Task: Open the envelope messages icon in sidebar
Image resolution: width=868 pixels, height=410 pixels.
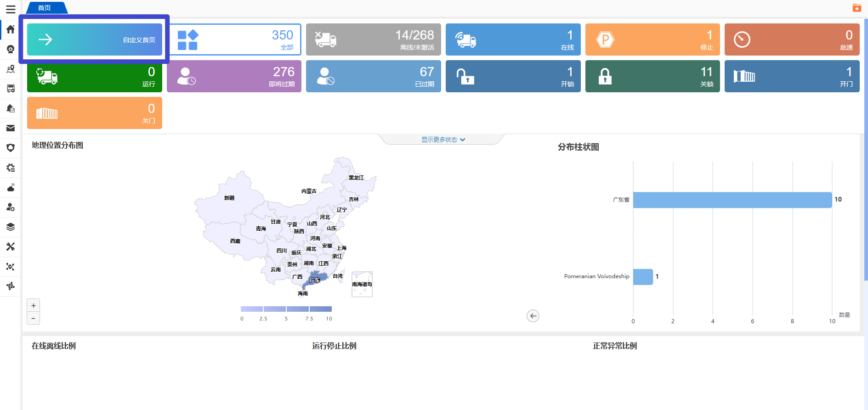Action: pyautogui.click(x=11, y=128)
